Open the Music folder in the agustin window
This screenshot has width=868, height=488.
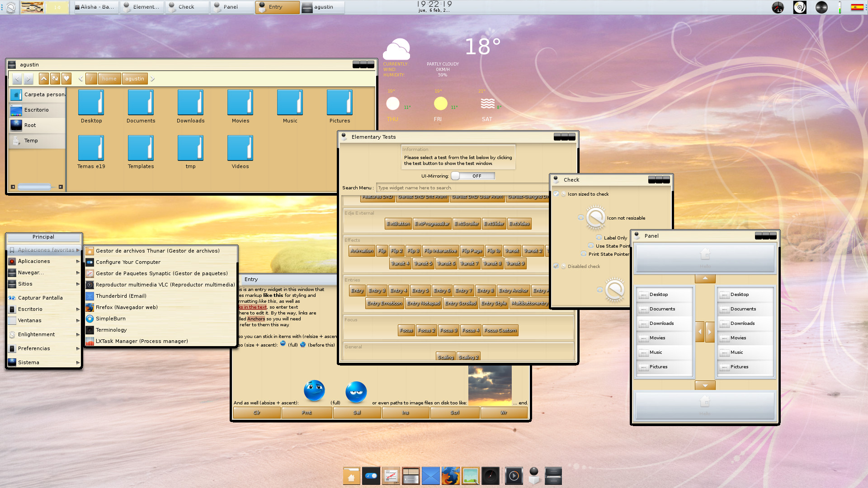290,107
